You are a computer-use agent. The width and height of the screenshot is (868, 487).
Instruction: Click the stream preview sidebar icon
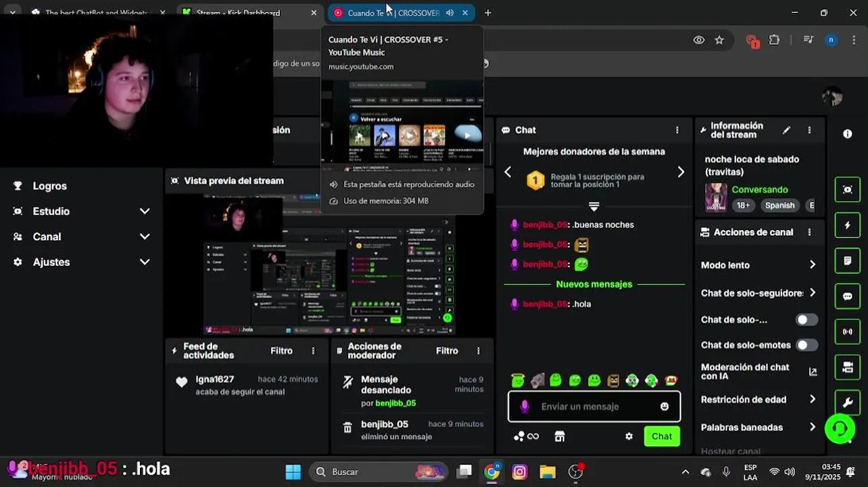[848, 190]
